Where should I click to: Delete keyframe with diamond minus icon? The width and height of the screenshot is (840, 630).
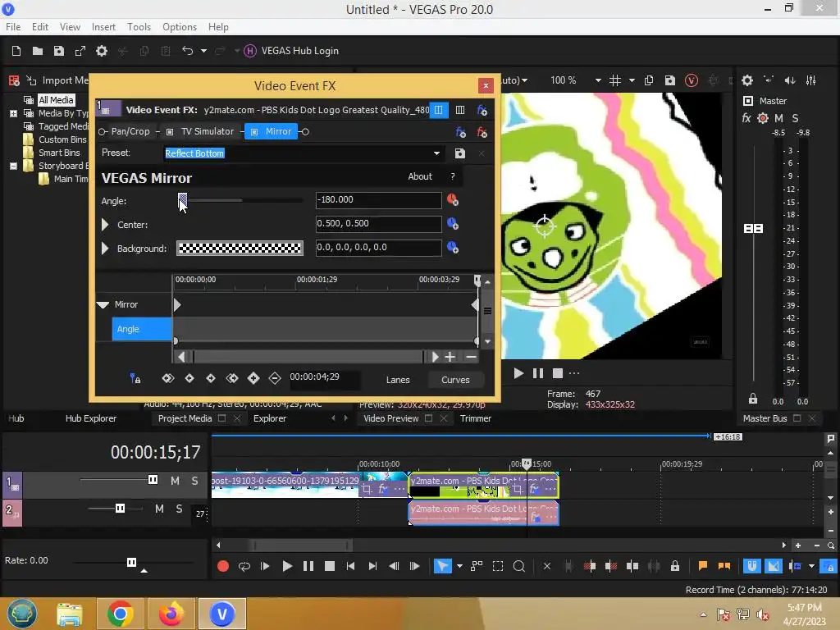tap(275, 378)
